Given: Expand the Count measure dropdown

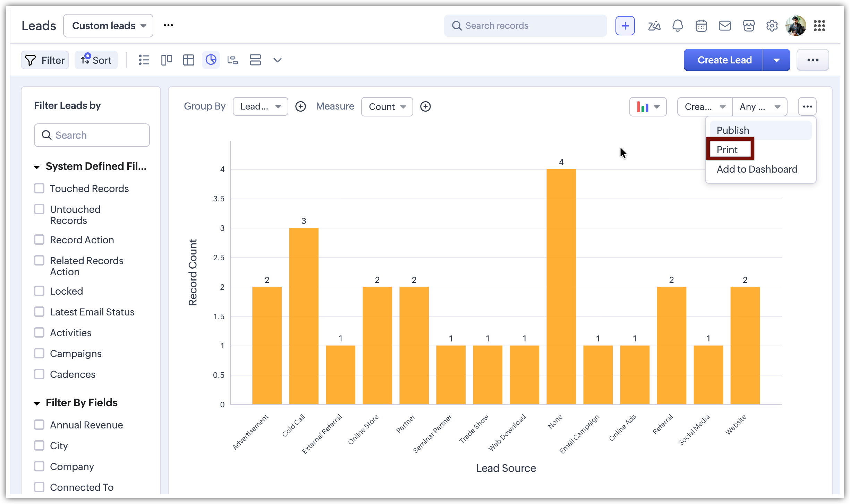Looking at the screenshot, I should click(x=387, y=106).
